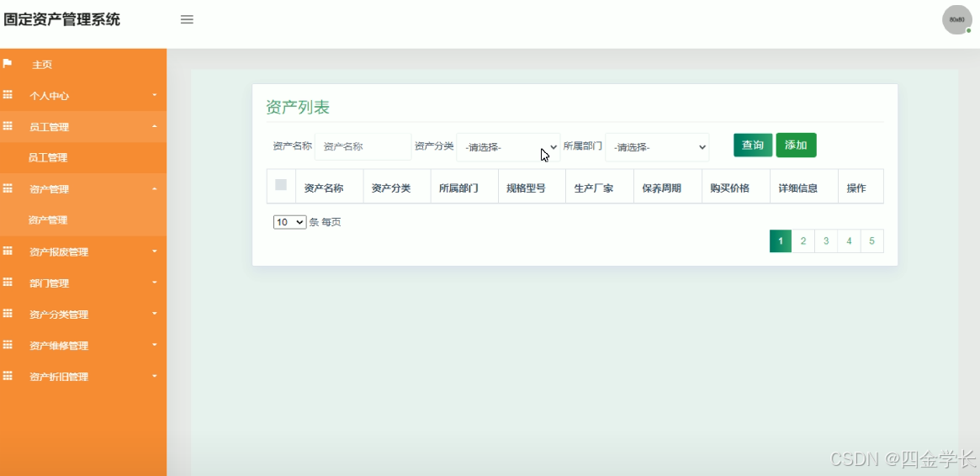The width and height of the screenshot is (980, 476).
Task: Click the grid icon beside 个人中心
Action: [x=8, y=95]
